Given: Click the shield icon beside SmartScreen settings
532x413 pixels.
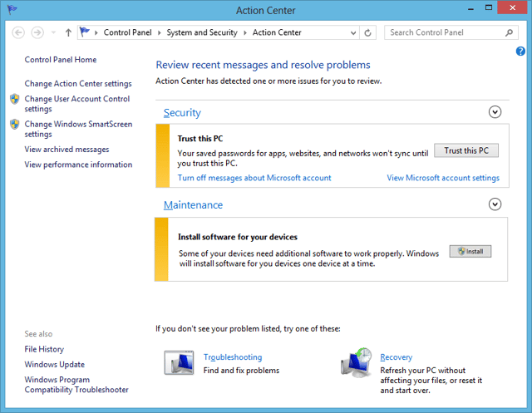Looking at the screenshot, I should (15, 124).
